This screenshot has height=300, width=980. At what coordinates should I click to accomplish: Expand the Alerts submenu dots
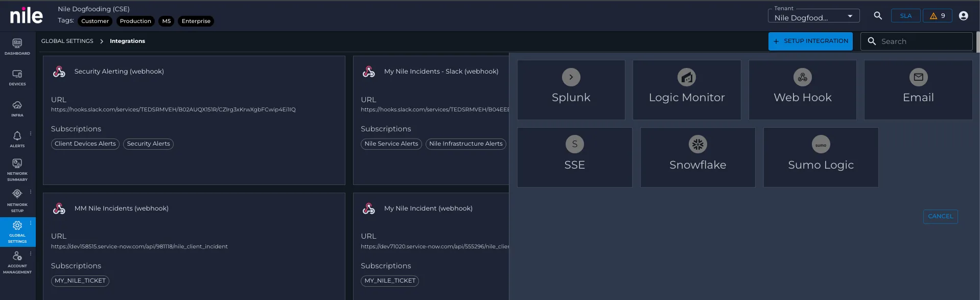[x=31, y=133]
